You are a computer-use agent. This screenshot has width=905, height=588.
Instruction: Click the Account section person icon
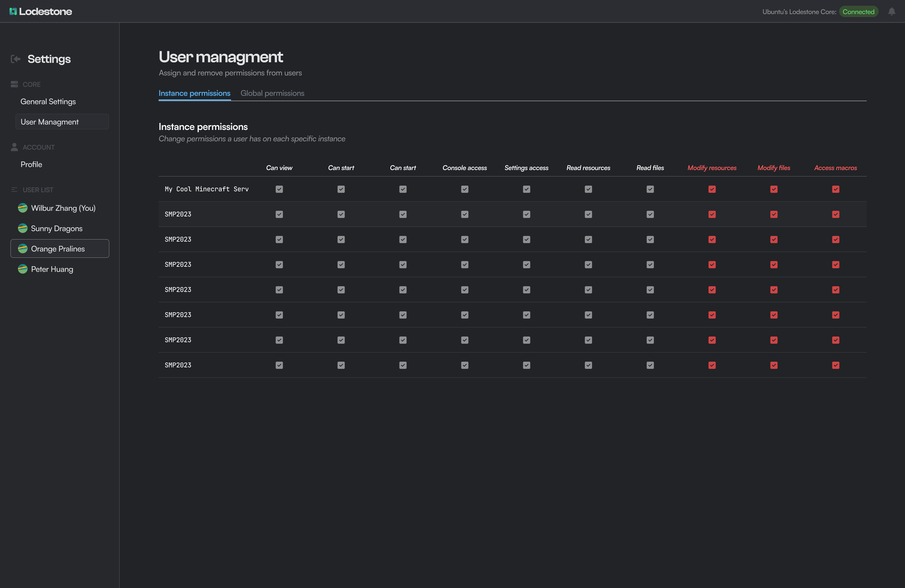(14, 147)
